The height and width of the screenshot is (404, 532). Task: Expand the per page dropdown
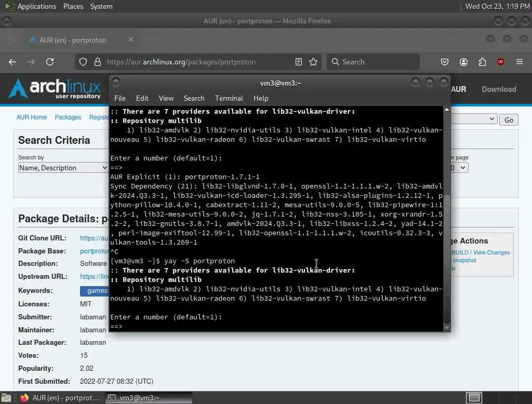459,168
